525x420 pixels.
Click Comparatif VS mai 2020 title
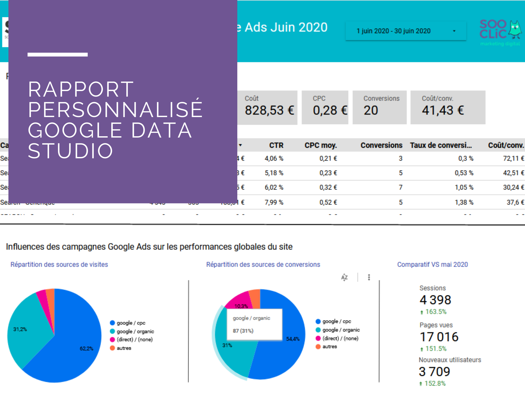pyautogui.click(x=432, y=265)
